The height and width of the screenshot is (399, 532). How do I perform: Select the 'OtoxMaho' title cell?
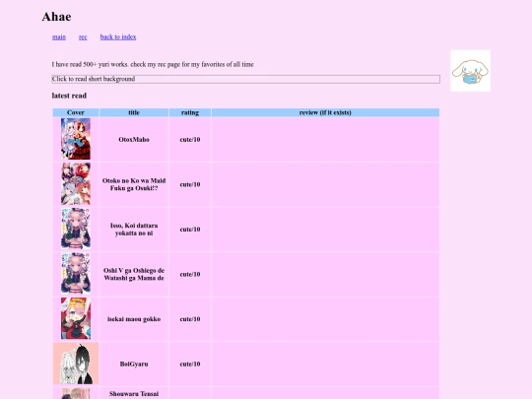click(x=134, y=140)
